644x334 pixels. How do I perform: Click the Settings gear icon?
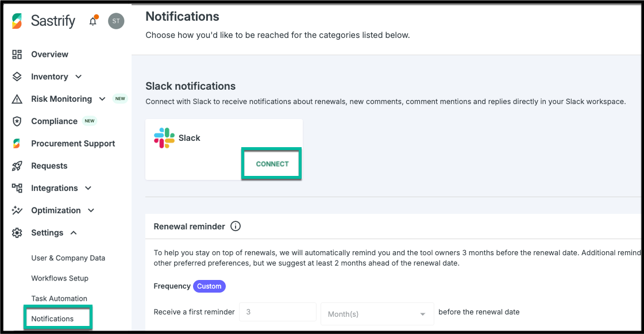(17, 233)
